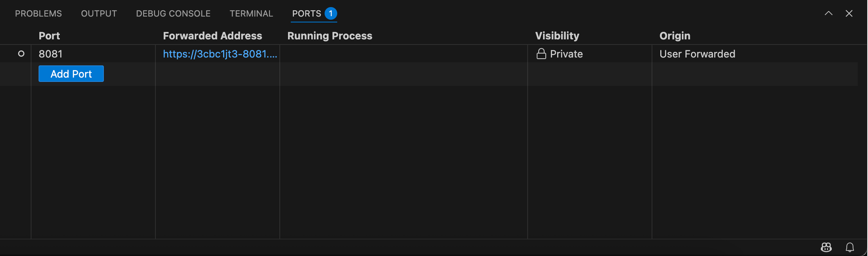This screenshot has height=256, width=868.
Task: Select the User Forwarded origin cell
Action: [697, 54]
